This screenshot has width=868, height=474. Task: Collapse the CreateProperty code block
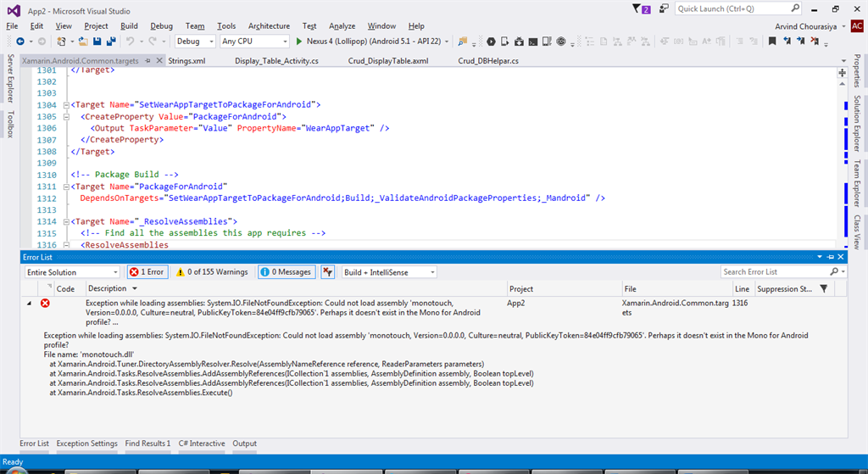pyautogui.click(x=66, y=117)
